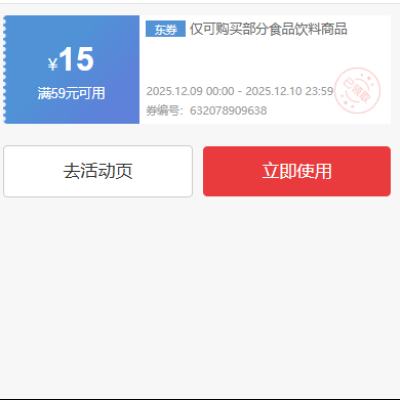Click the dash between the validity dates

click(240, 91)
